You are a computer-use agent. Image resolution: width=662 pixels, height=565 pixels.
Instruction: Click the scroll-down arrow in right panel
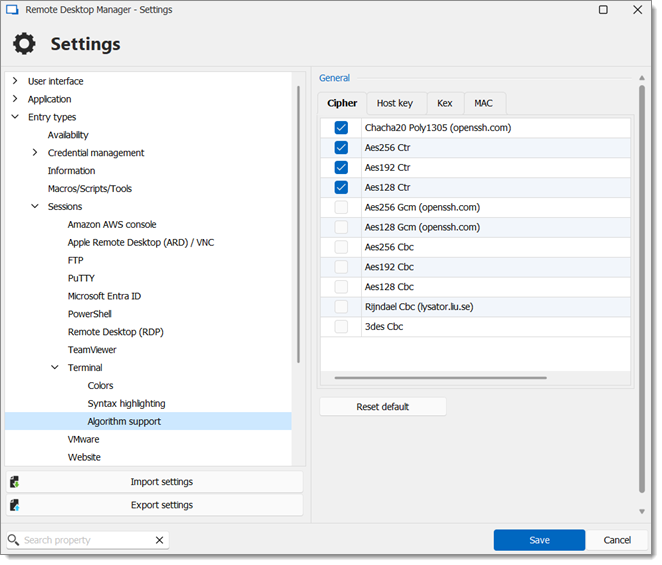[642, 511]
